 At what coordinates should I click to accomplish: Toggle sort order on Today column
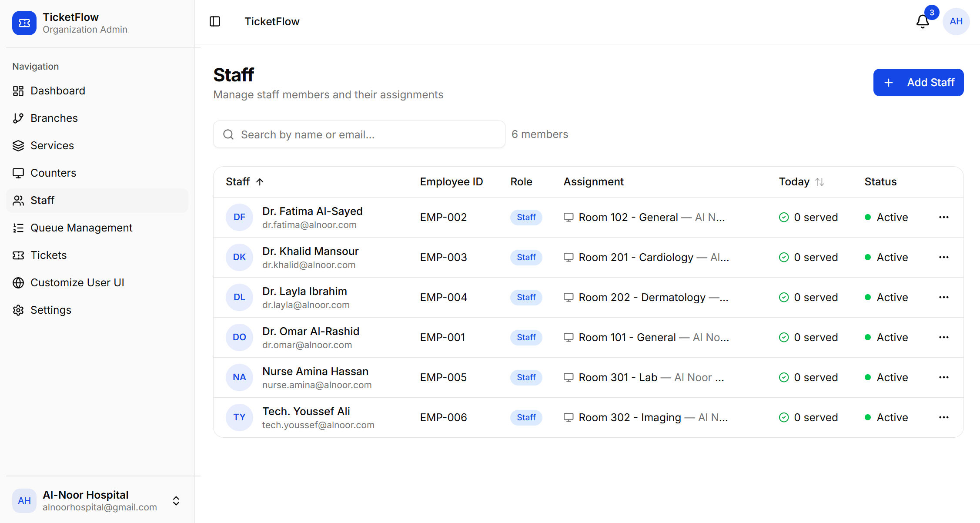pyautogui.click(x=802, y=181)
